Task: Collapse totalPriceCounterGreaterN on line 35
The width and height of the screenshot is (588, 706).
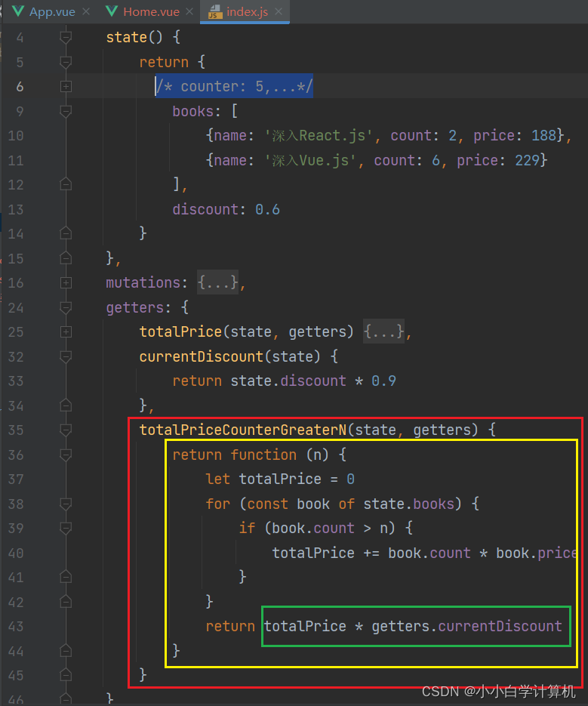Action: (x=66, y=430)
